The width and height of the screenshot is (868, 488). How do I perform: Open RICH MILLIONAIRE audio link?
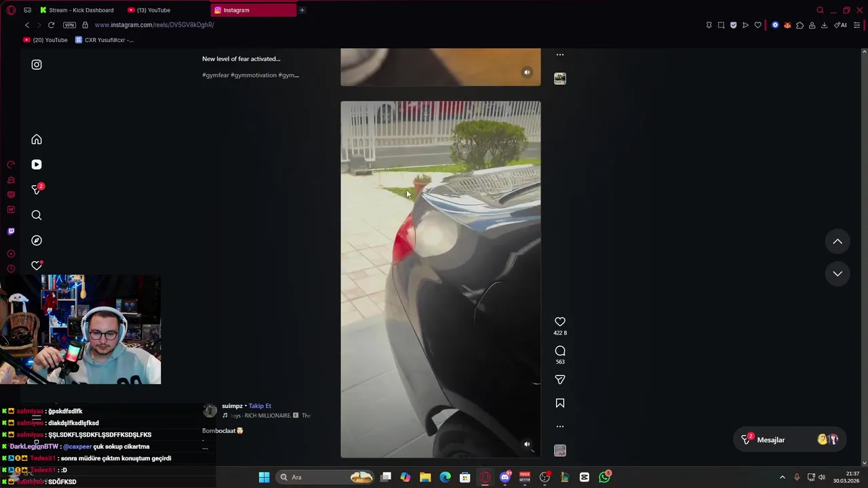point(267,415)
